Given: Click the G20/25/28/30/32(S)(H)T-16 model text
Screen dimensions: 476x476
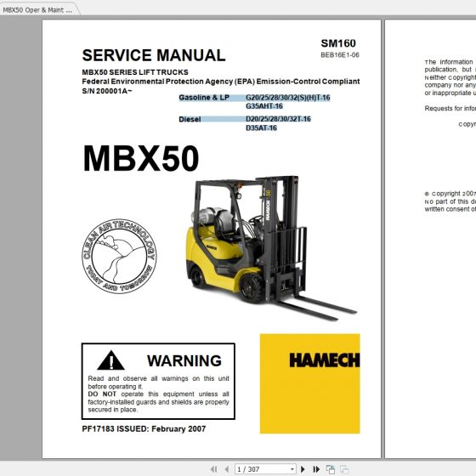Looking at the screenshot, I should point(288,98).
